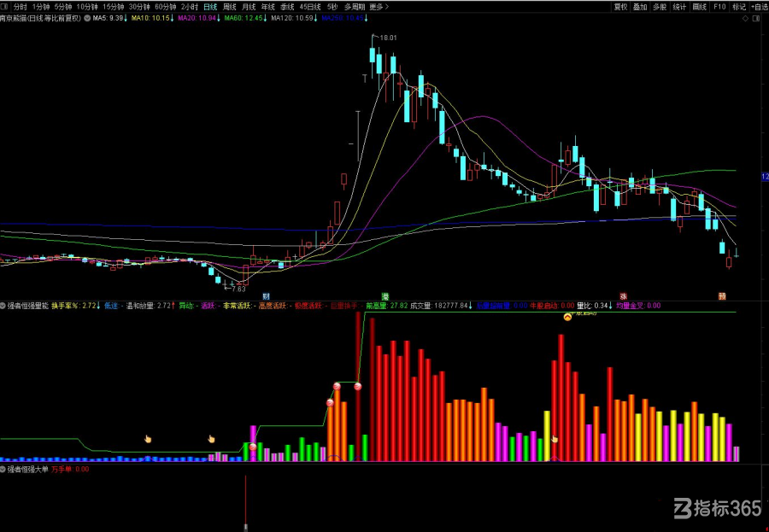Toggle the left panel icon beside 分时
The width and height of the screenshot is (769, 532).
[4, 7]
